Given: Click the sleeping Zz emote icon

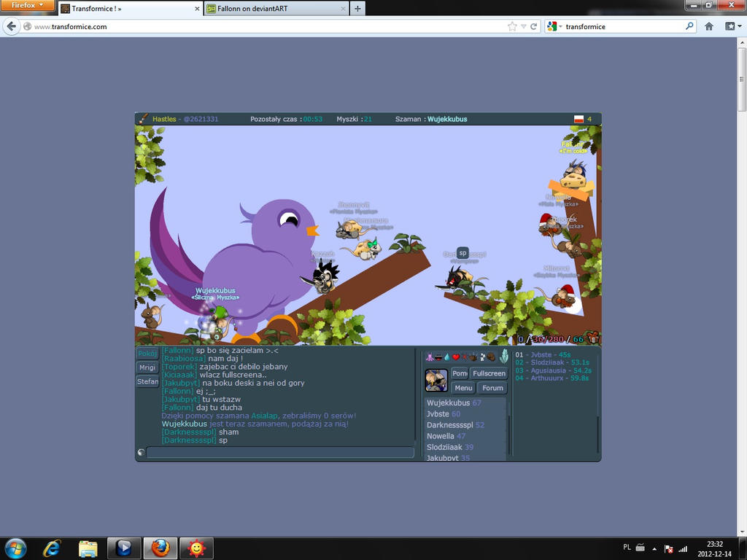Looking at the screenshot, I should click(482, 357).
